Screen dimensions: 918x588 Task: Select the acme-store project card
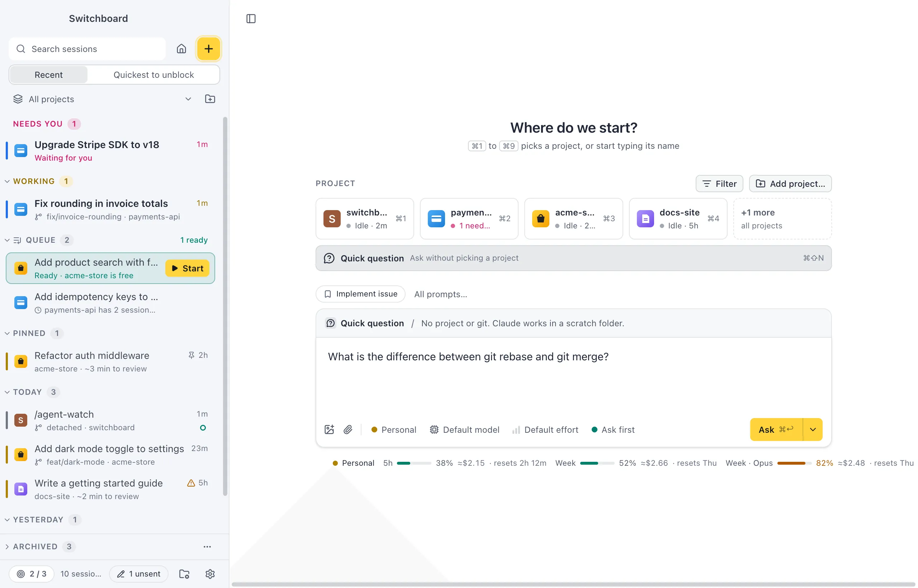tap(573, 219)
